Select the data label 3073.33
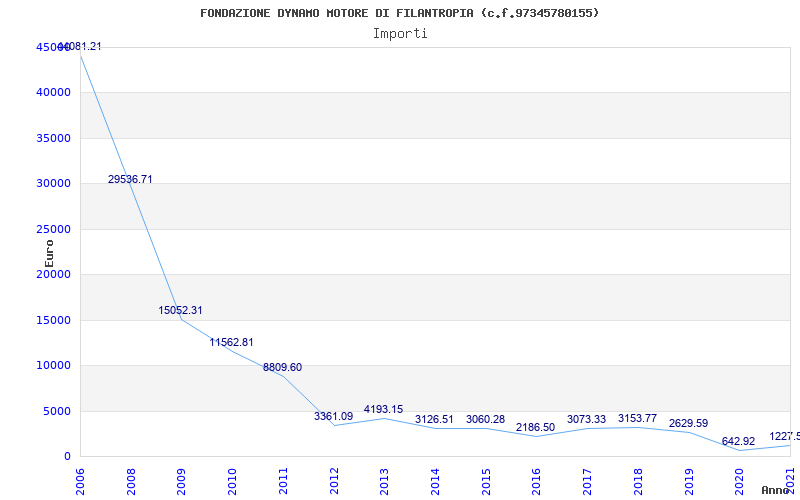Screen dimensions: 800x500 [x=586, y=419]
